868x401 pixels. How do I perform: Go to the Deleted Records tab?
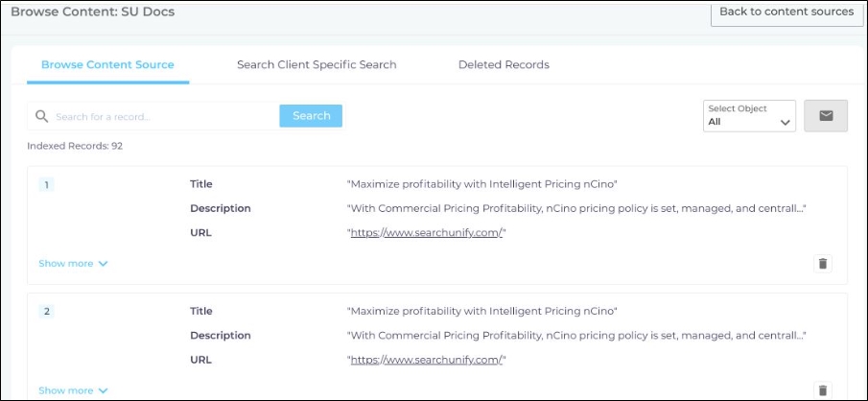504,65
